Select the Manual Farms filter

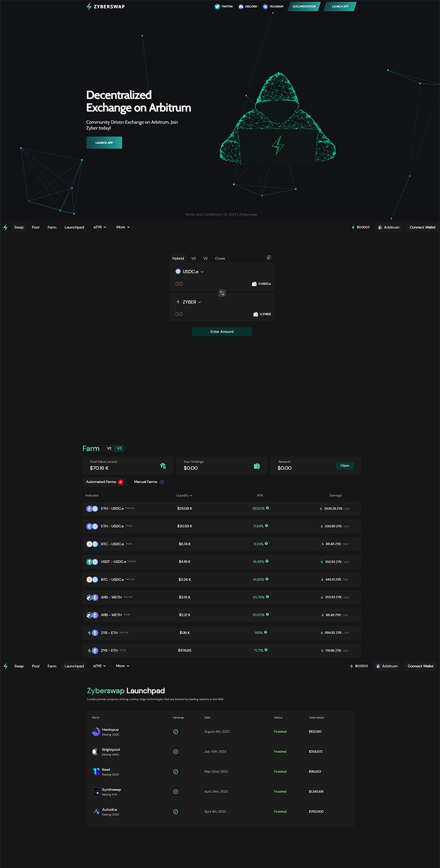point(149,481)
